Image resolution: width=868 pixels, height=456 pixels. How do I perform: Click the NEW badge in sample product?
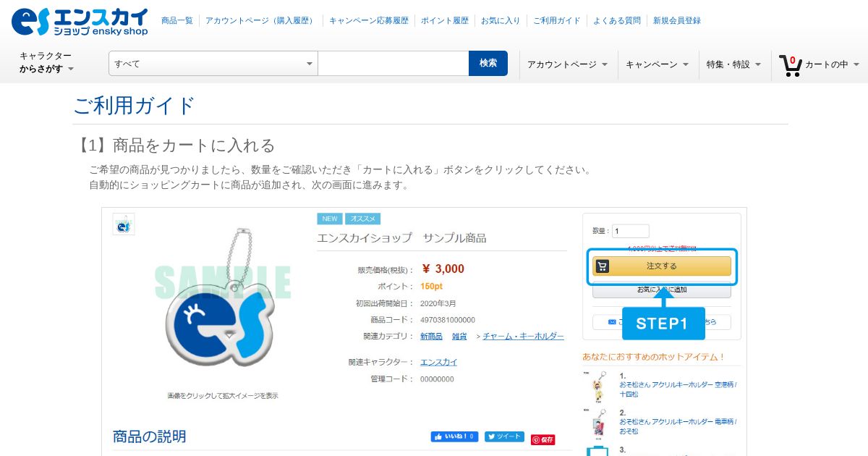[330, 219]
